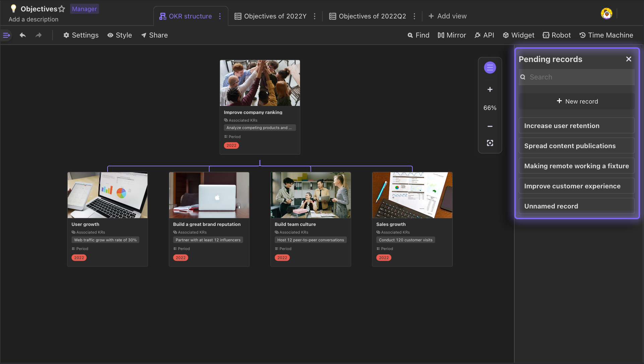Click Add a description text
The height and width of the screenshot is (364, 644).
34,19
